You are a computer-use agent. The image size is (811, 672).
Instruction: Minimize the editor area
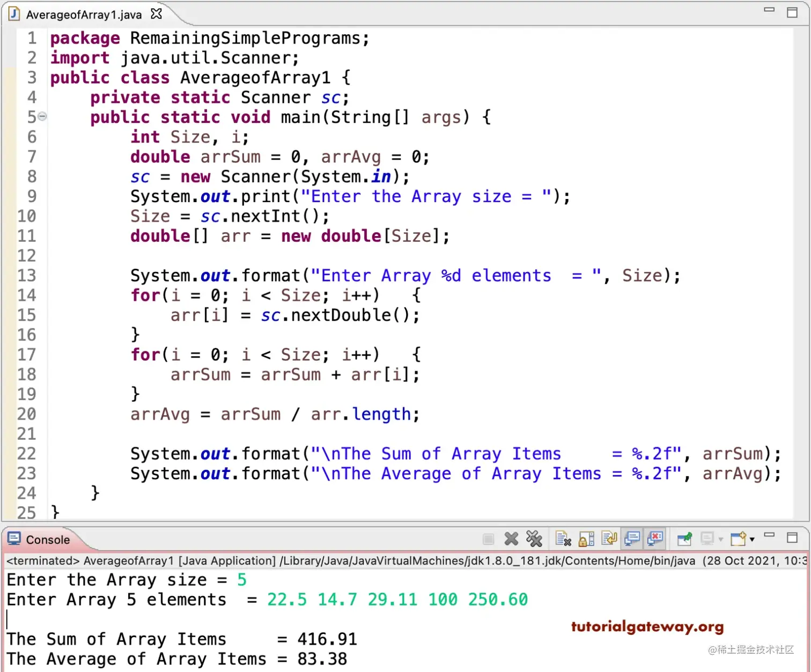tap(769, 10)
